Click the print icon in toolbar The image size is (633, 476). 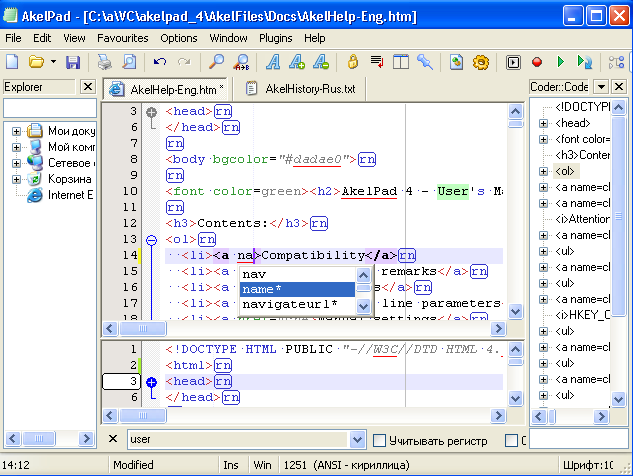[x=105, y=62]
